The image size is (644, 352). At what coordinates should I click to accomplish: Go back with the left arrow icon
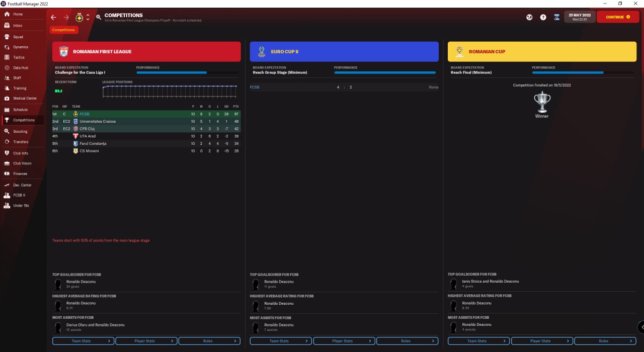53,17
